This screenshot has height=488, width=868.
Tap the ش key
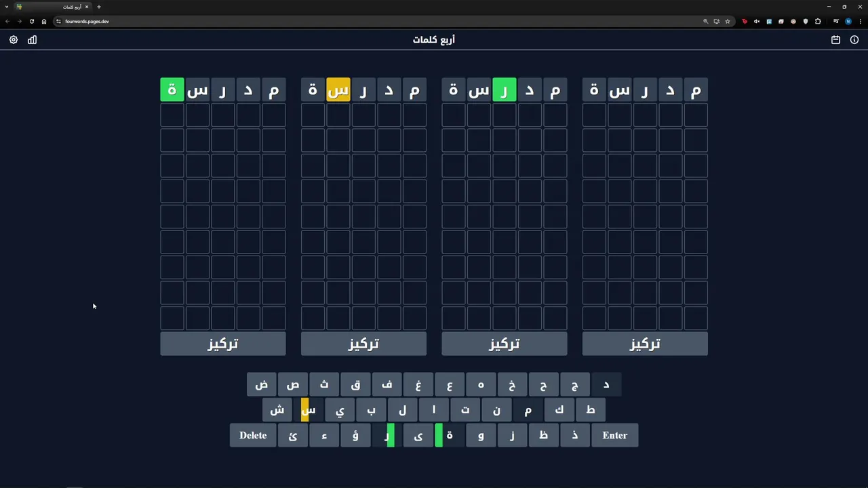click(x=277, y=410)
